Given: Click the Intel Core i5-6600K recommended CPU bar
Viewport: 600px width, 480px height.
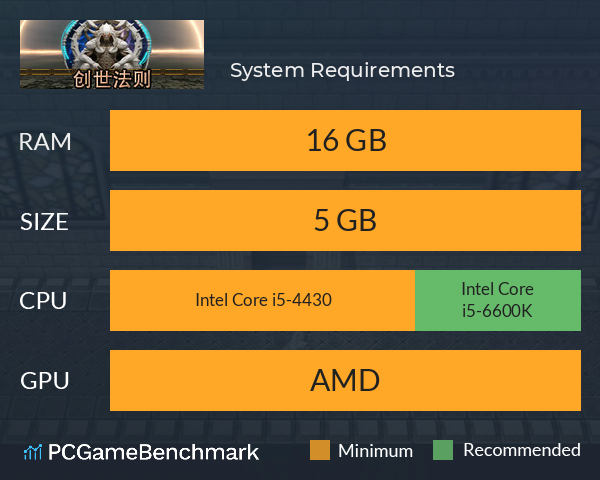Looking at the screenshot, I should pyautogui.click(x=498, y=300).
